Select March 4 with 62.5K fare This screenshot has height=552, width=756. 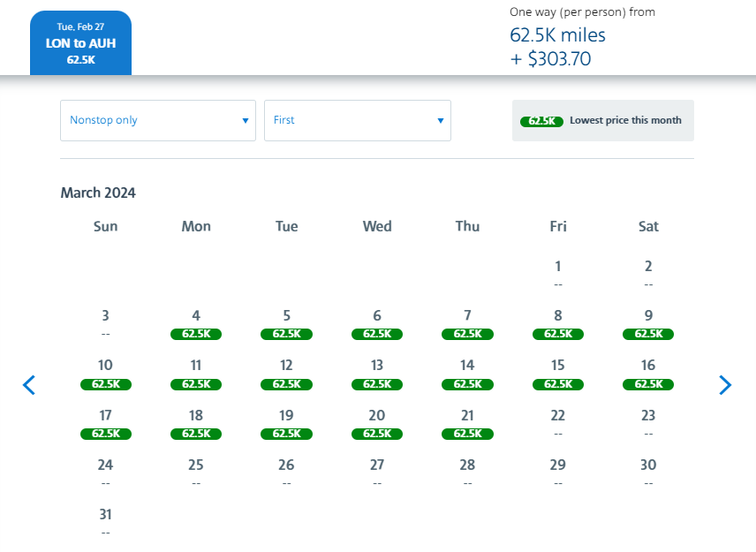195,334
